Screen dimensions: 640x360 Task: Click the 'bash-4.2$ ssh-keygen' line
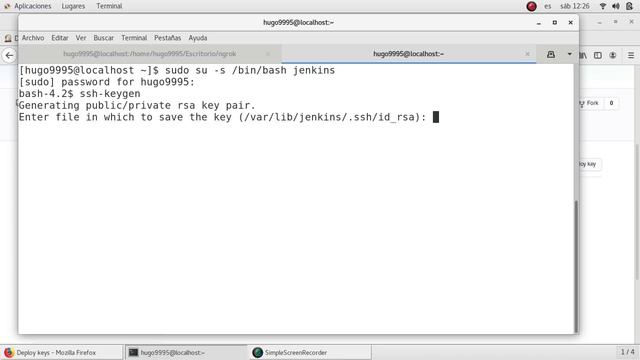[80, 94]
